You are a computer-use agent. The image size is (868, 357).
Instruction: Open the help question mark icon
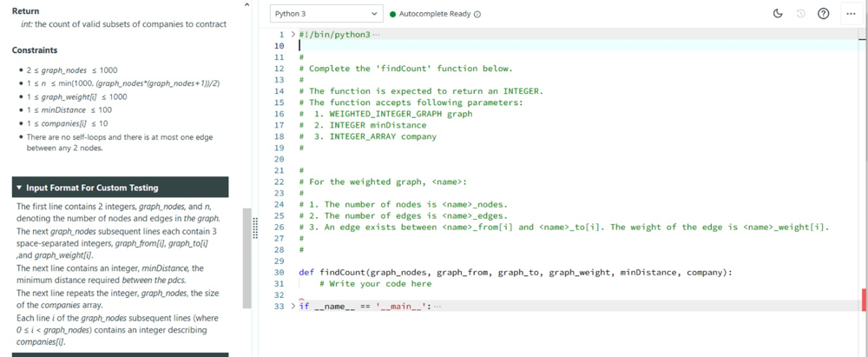824,14
